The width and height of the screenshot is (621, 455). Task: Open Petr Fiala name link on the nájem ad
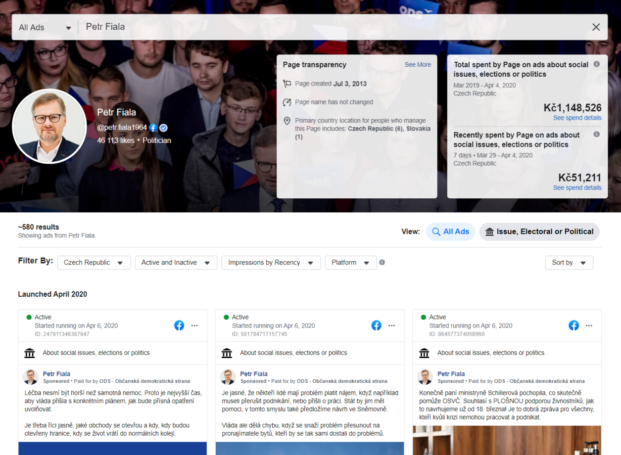point(253,374)
